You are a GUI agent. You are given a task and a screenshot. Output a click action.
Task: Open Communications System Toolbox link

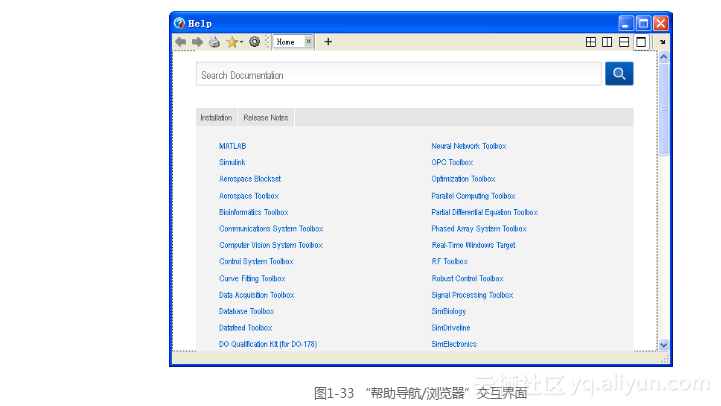coord(271,229)
